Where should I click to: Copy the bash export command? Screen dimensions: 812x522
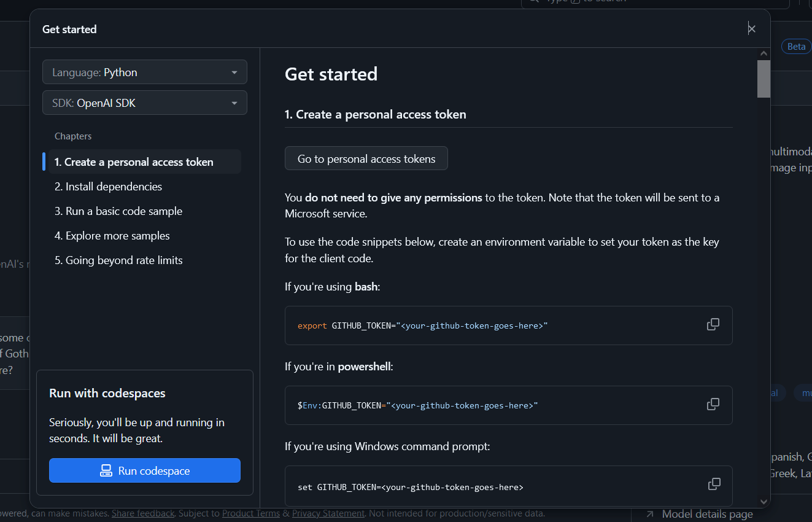(x=713, y=325)
